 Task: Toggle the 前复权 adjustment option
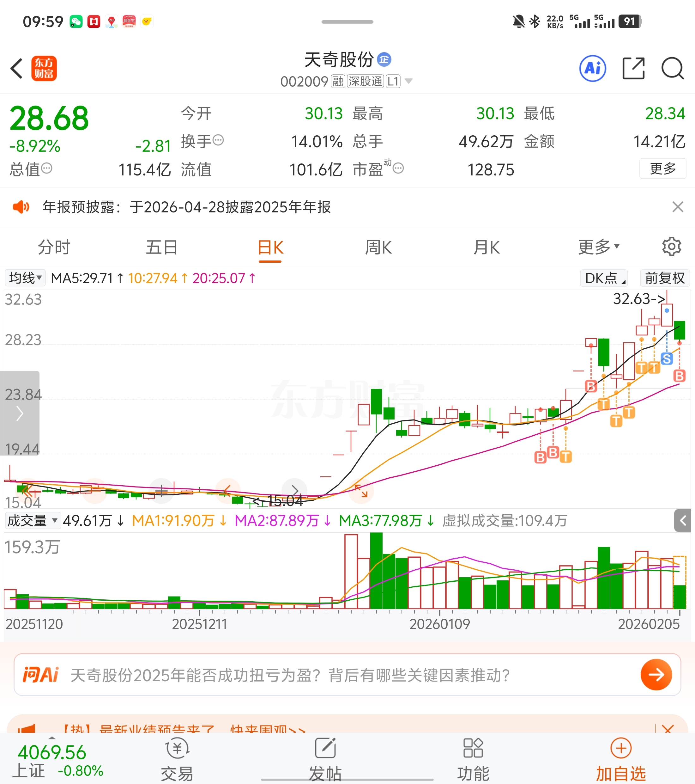pos(664,278)
